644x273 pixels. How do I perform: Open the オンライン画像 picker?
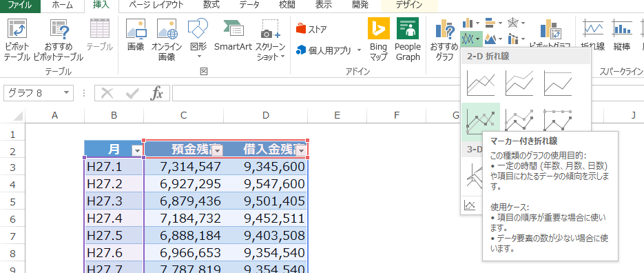pos(167,39)
